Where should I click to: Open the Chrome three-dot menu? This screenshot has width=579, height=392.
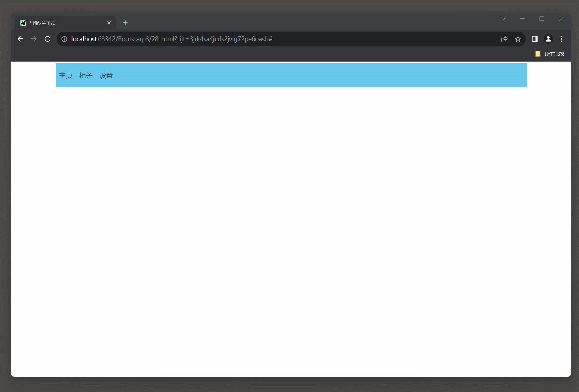pyautogui.click(x=562, y=39)
